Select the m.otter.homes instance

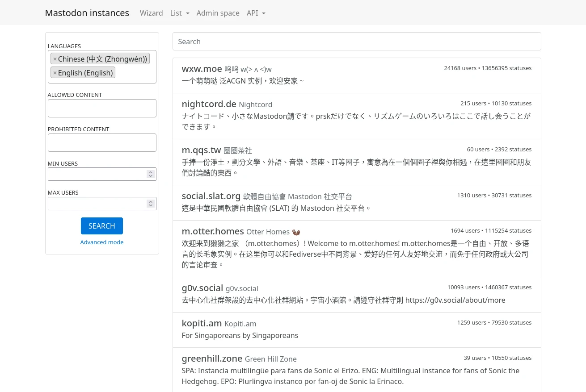tap(213, 231)
